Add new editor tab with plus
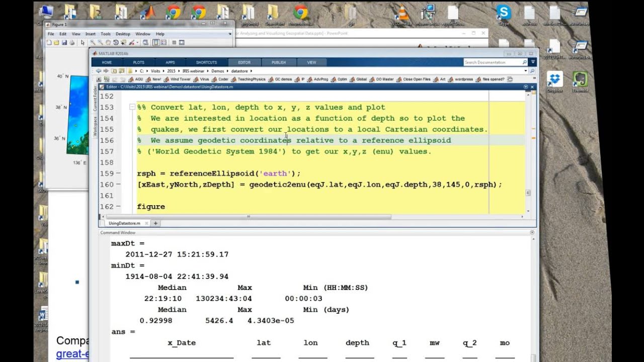The height and width of the screenshot is (362, 644). (x=156, y=223)
